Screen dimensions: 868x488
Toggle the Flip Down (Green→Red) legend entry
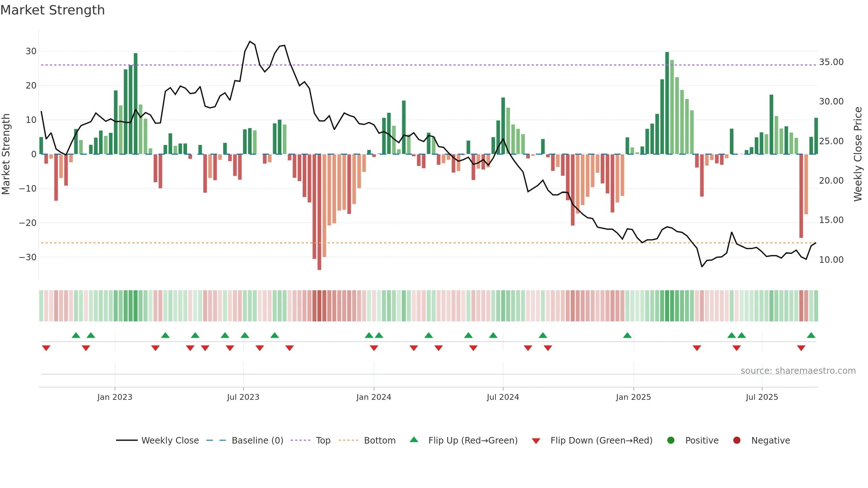pyautogui.click(x=592, y=440)
